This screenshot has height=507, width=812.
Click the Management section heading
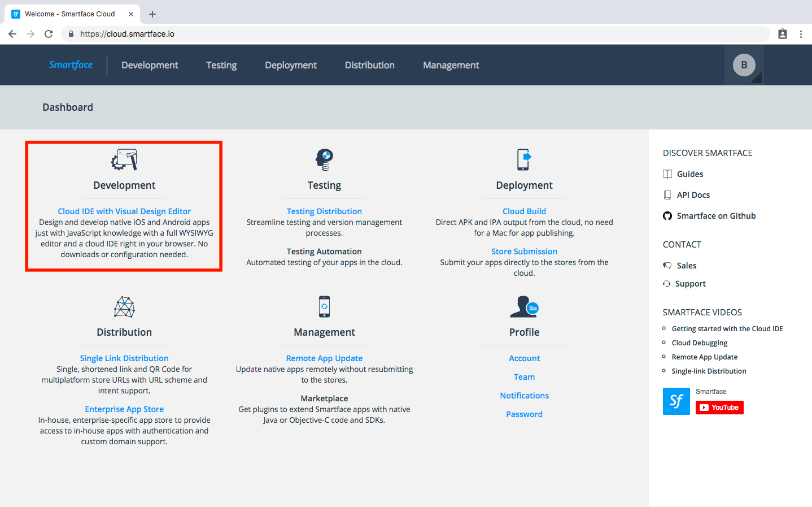pos(324,332)
